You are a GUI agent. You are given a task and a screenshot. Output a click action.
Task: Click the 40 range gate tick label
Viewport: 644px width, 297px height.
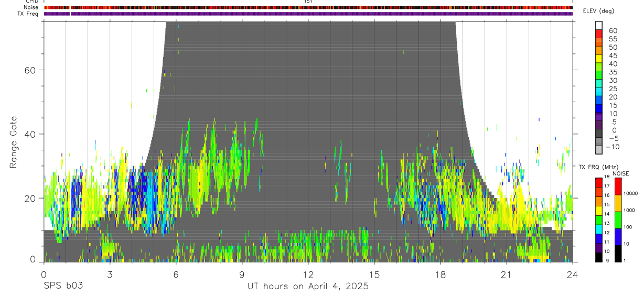(30, 134)
